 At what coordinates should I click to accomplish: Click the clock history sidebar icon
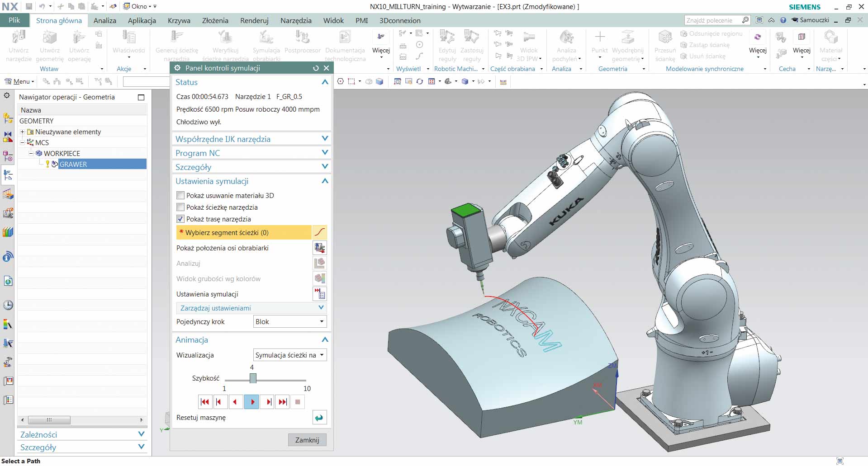pos(8,305)
